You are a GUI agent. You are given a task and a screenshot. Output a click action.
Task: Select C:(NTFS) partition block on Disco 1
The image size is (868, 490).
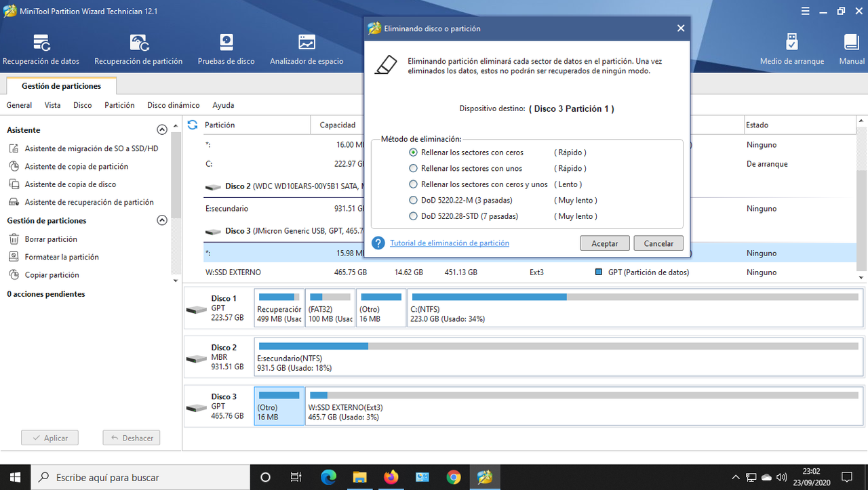click(636, 308)
